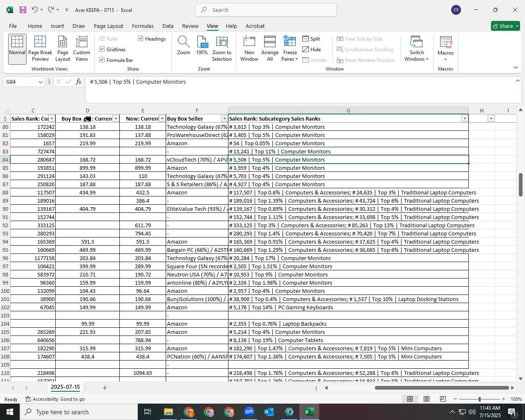The image size is (525, 420).
Task: Select Normal workbook view
Action: 17,49
